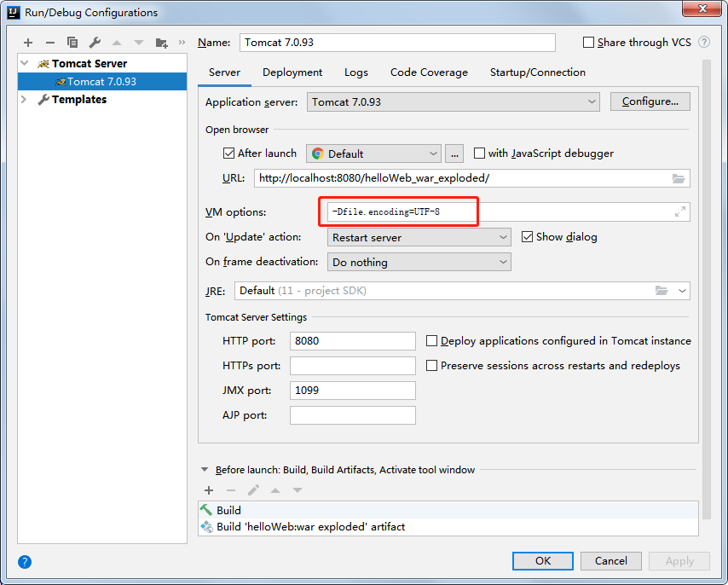Open the Application server dropdown
Screen dimensions: 728x585
pos(454,101)
